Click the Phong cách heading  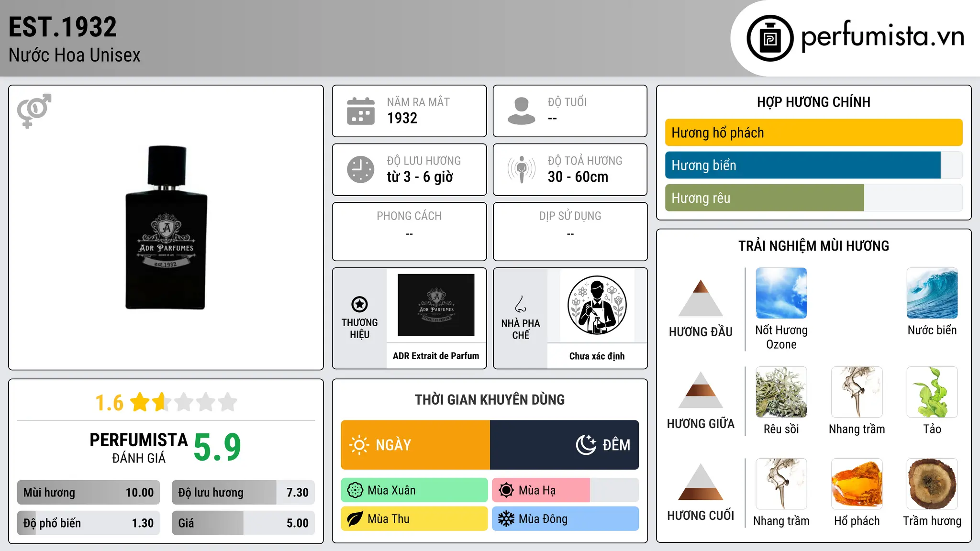coord(409,216)
